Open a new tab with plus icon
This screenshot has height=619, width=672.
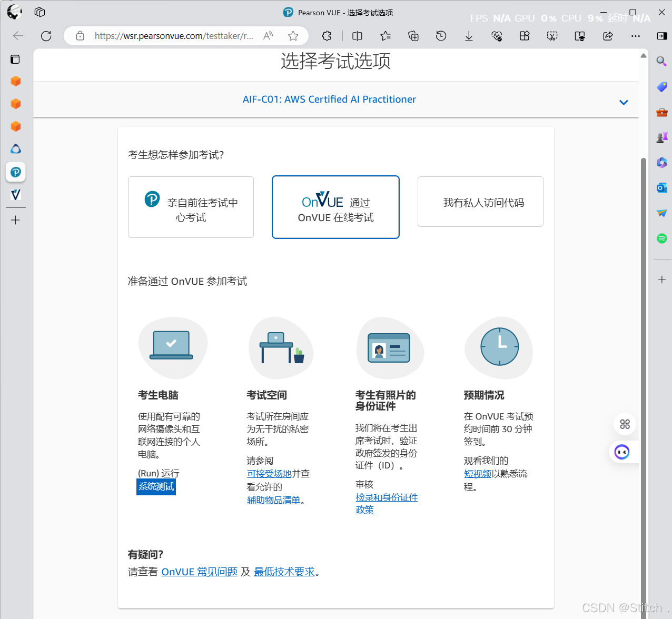(x=16, y=220)
